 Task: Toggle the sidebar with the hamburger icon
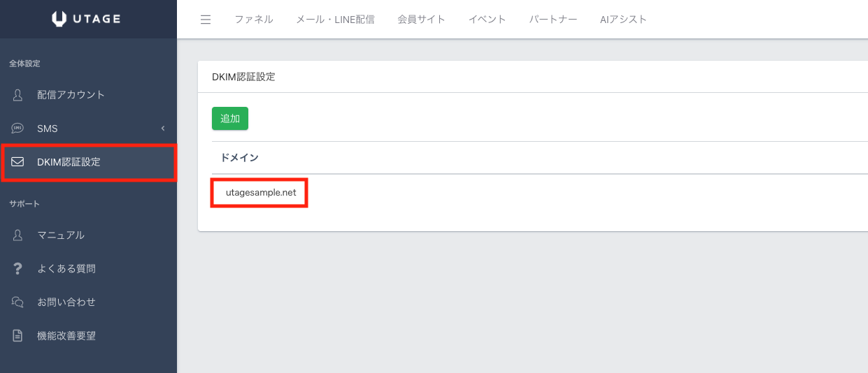(206, 20)
